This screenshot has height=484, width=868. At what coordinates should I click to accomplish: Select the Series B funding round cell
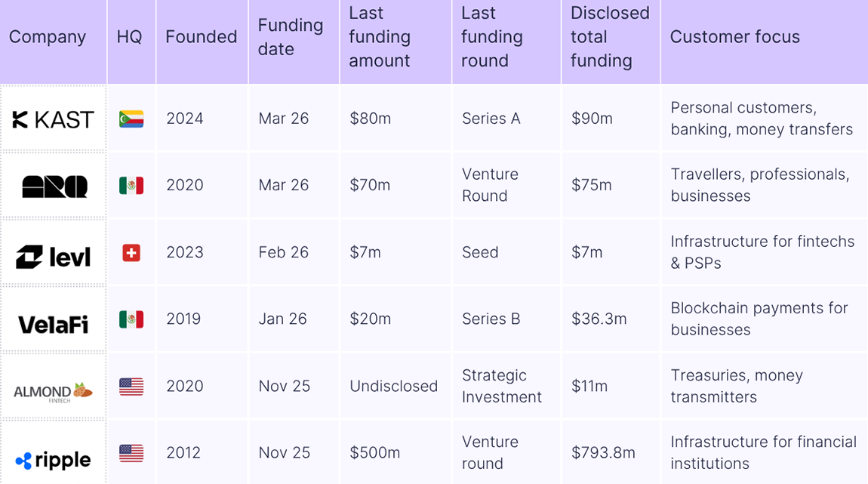[491, 319]
